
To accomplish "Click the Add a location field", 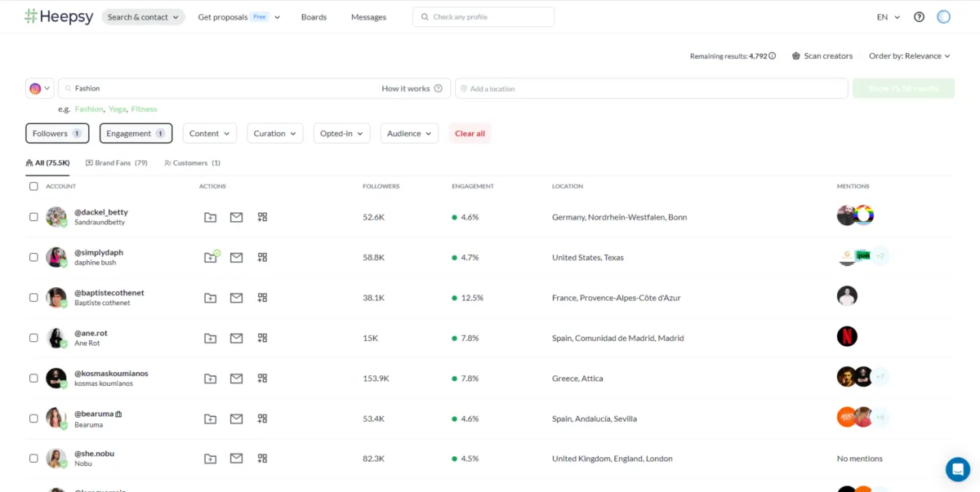I will click(651, 88).
